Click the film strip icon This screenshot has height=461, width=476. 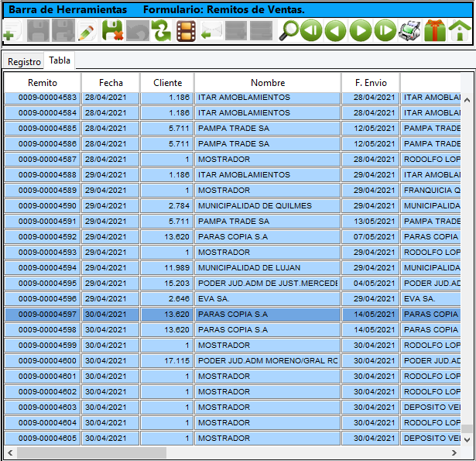click(x=186, y=31)
